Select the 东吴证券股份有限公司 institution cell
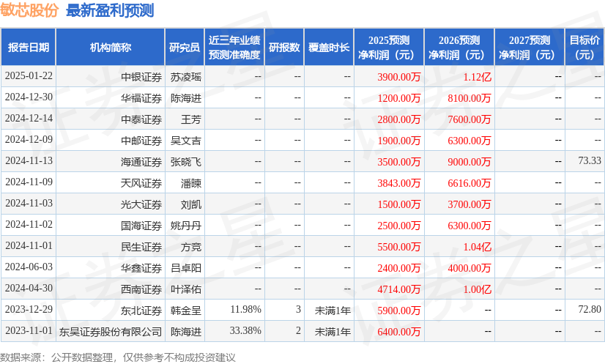The image size is (605, 364). (111, 332)
